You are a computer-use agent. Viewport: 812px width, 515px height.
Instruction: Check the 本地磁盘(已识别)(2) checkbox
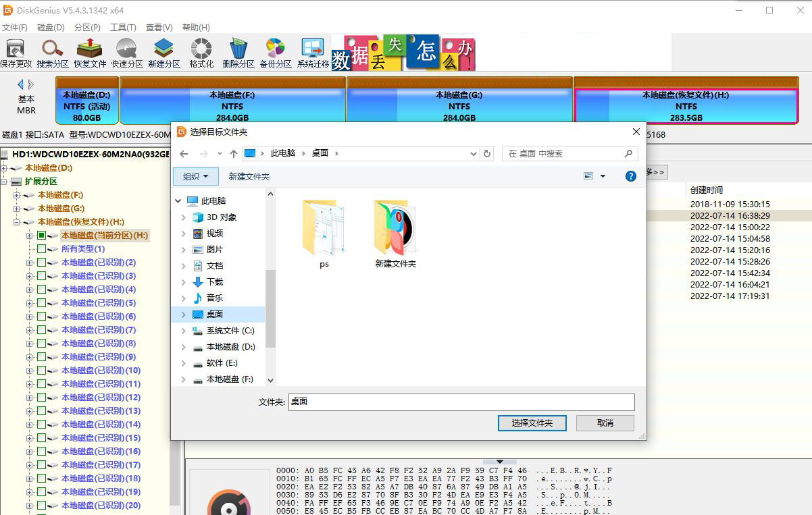coord(41,262)
